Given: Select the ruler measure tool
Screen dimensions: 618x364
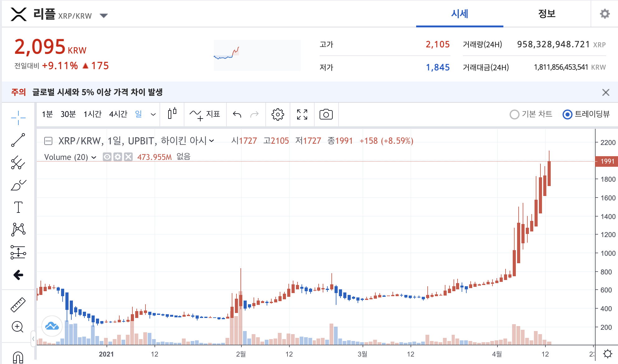Looking at the screenshot, I should (x=18, y=305).
